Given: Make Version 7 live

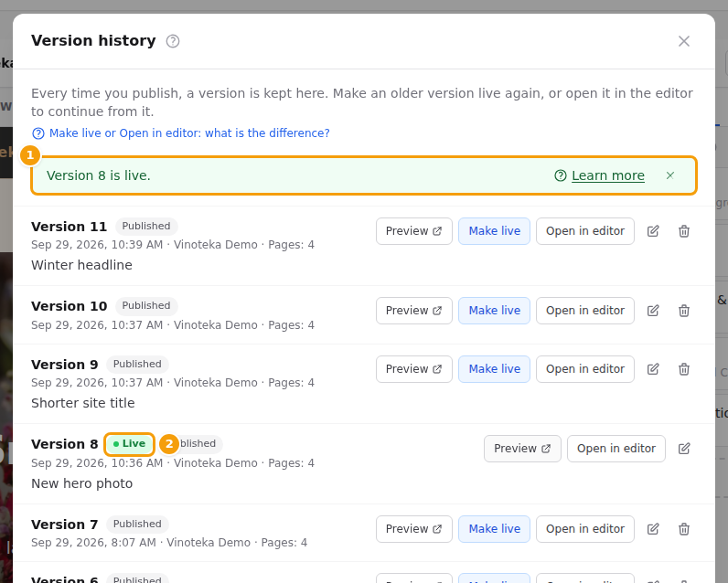Looking at the screenshot, I should (x=494, y=529).
